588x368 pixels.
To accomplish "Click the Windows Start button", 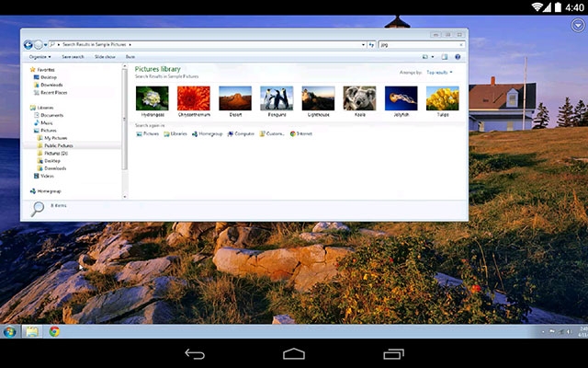I will pos(10,331).
